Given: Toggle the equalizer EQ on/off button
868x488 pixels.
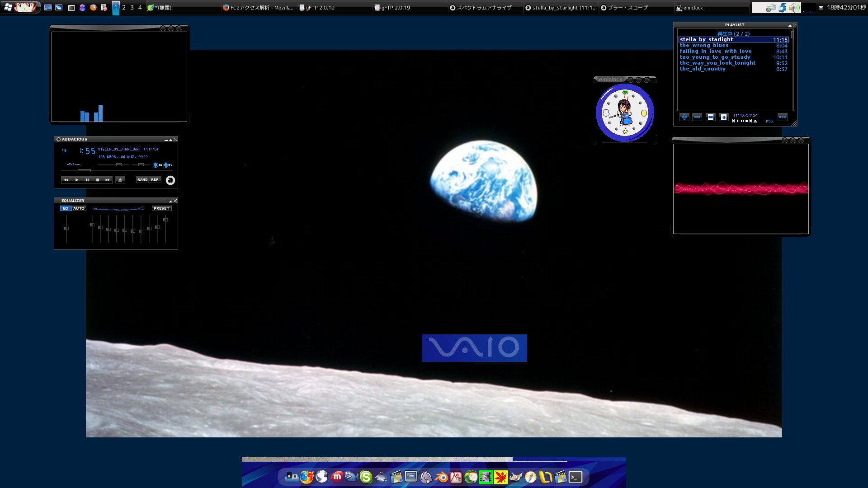Looking at the screenshot, I should pos(66,208).
